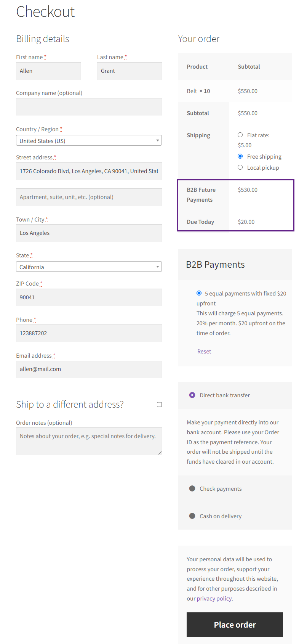Click the Street address field

click(89, 171)
